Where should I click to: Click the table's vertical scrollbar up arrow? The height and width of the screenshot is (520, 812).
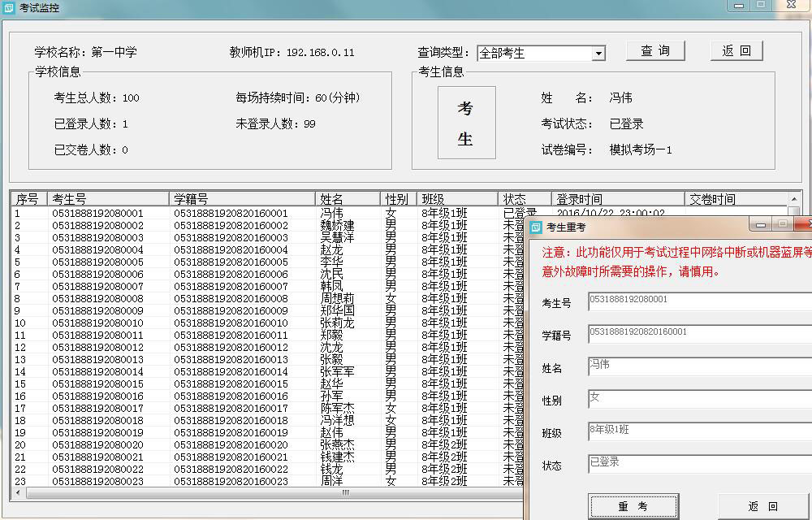point(793,199)
